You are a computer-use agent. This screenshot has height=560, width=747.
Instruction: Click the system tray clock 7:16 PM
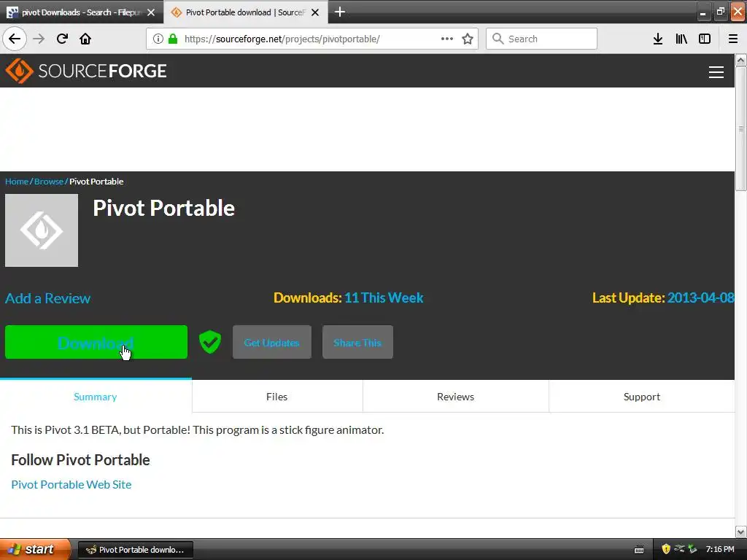coord(720,549)
